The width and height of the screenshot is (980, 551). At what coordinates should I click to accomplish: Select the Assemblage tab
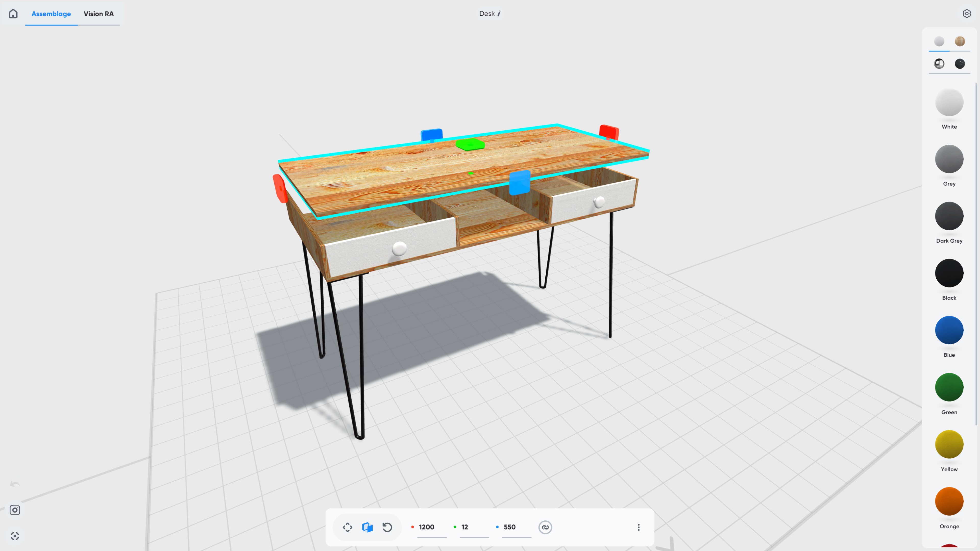point(51,14)
